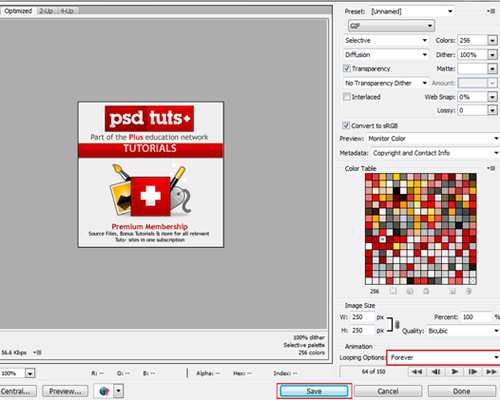Click the '56.6 Kbps' download speed text
Viewport: 500px width, 400px height.
14,352
